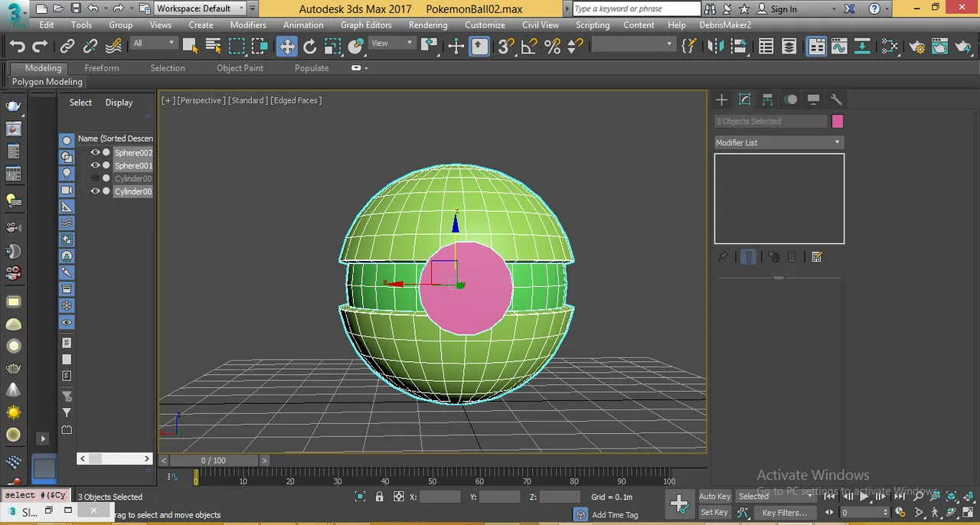Screen dimensions: 980x525
Task: Activate Bind to Space Warp tool
Action: [113, 47]
